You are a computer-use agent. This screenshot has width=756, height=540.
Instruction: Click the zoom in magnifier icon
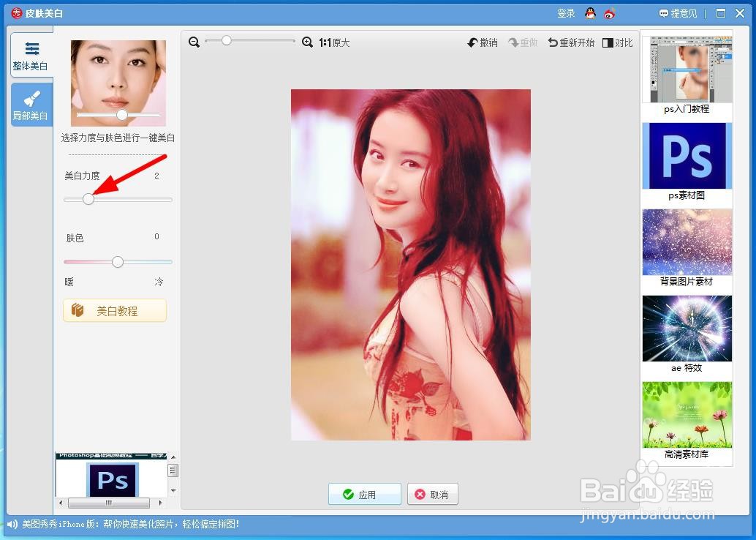[x=307, y=42]
